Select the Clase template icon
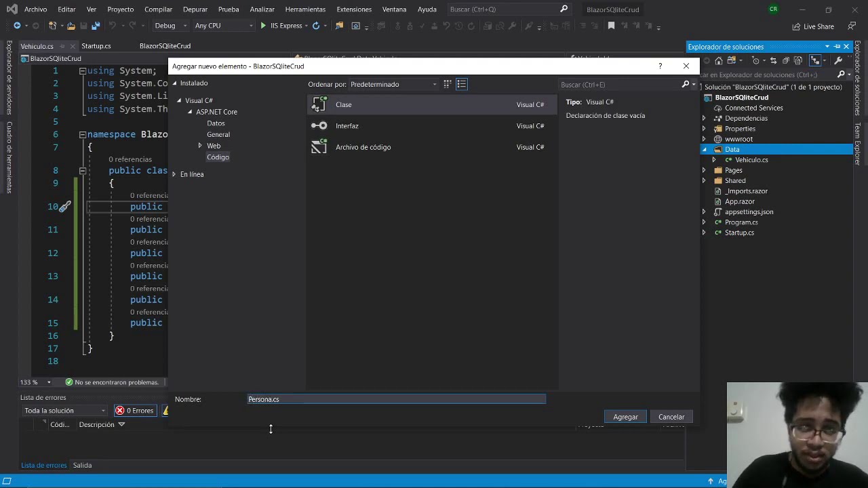 pos(319,104)
